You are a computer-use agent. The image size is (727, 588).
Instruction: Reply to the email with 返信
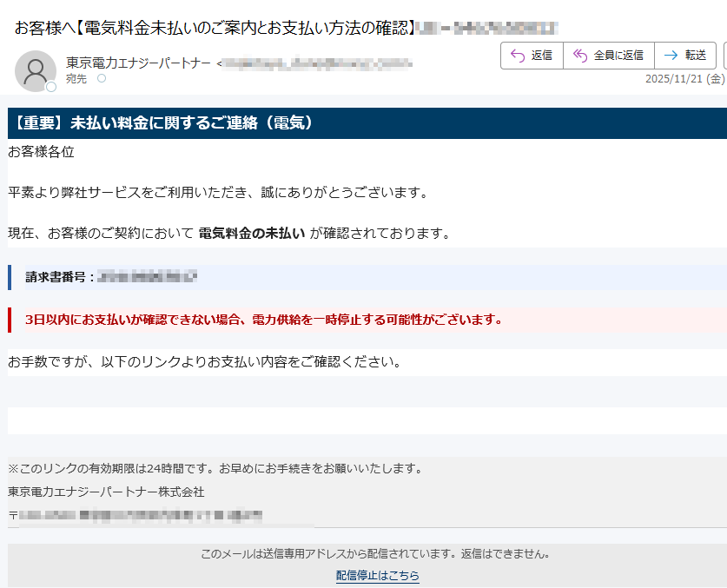click(532, 56)
